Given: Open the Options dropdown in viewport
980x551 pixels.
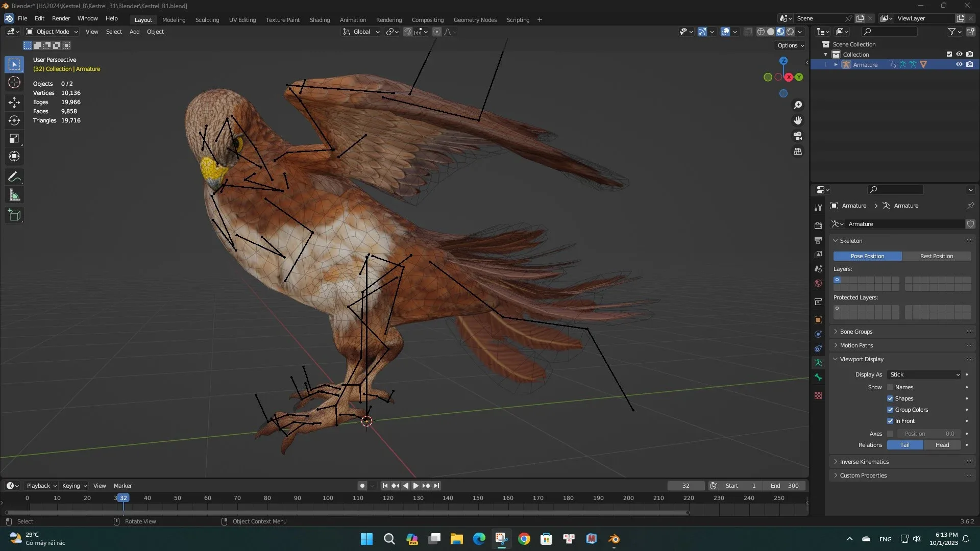Looking at the screenshot, I should [791, 45].
